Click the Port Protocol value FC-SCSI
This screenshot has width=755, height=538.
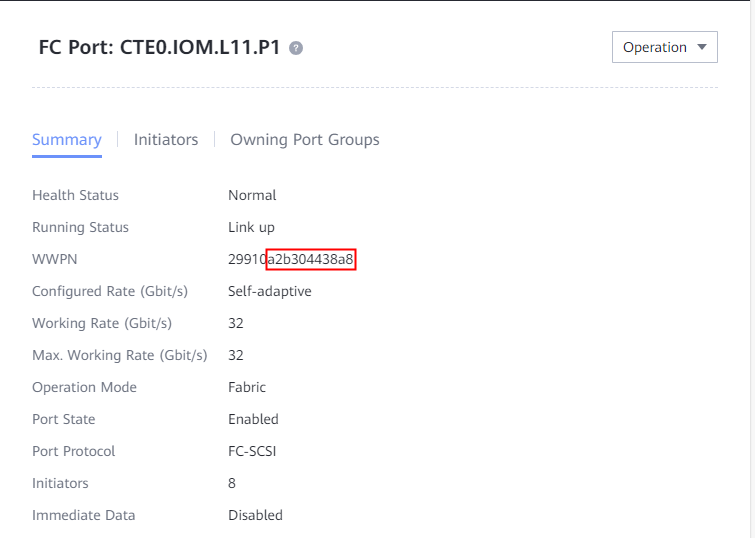coord(252,451)
